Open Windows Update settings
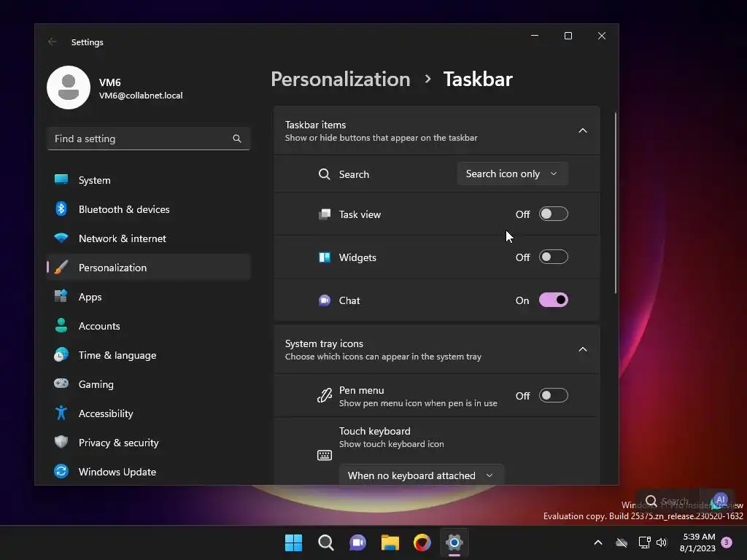747x560 pixels. coord(149,472)
